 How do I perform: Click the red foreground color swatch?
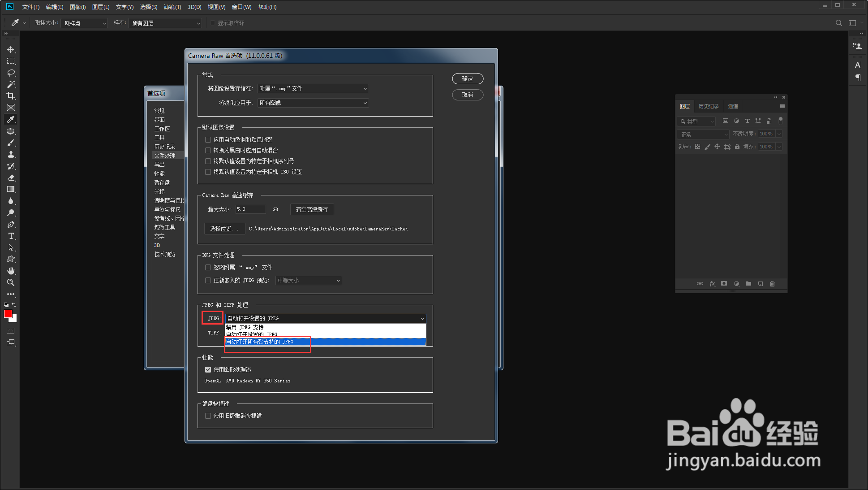8,314
